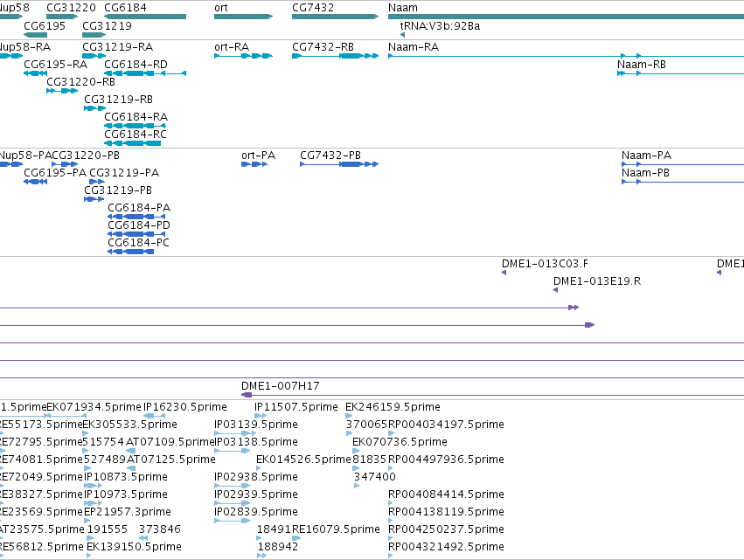The image size is (744, 560).
Task: Click the RP004250237.5prime EST label
Action: pyautogui.click(x=446, y=529)
